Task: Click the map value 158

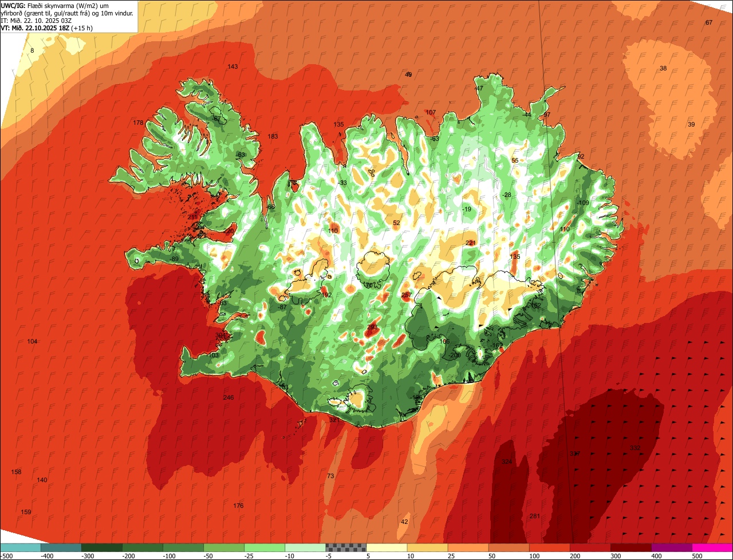Action: tap(16, 472)
